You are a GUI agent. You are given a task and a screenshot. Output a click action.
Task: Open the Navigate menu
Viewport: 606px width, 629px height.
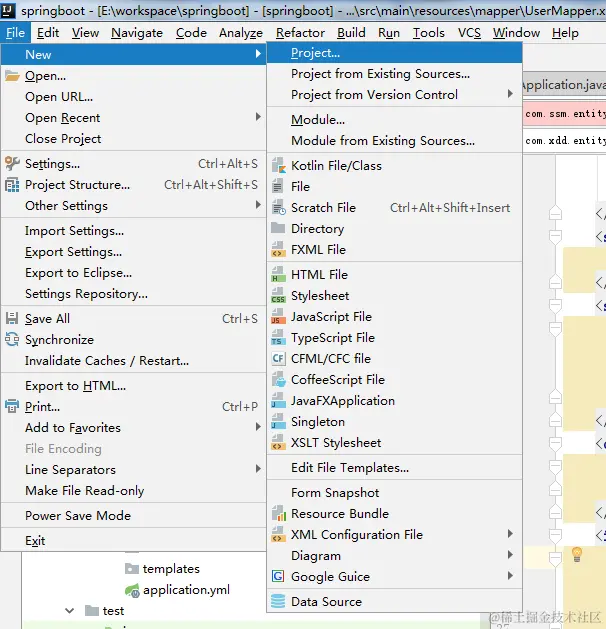tap(137, 33)
